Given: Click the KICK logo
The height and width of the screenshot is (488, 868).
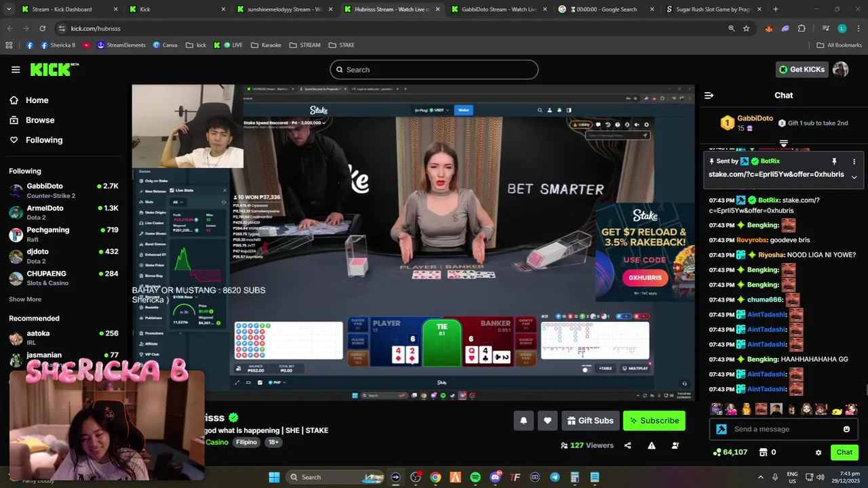Looking at the screenshot, I should 54,69.
